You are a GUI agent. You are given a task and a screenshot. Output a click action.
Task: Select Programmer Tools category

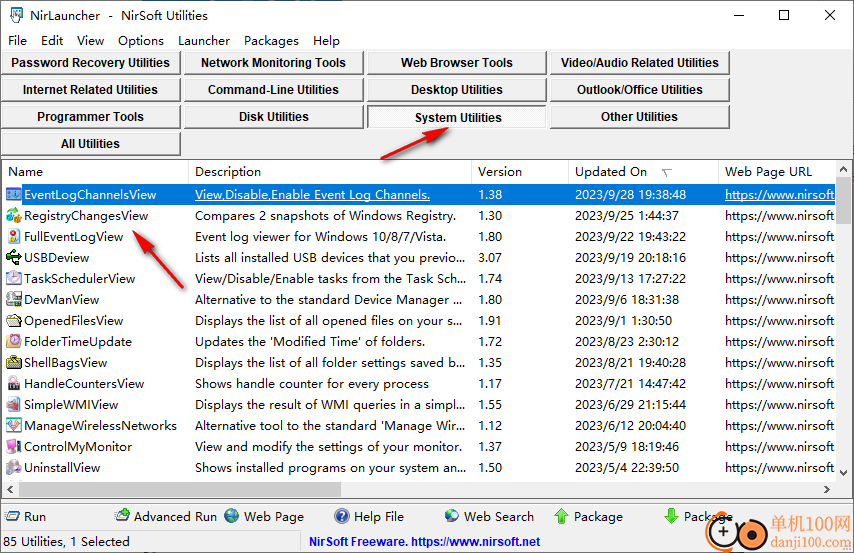click(x=90, y=117)
